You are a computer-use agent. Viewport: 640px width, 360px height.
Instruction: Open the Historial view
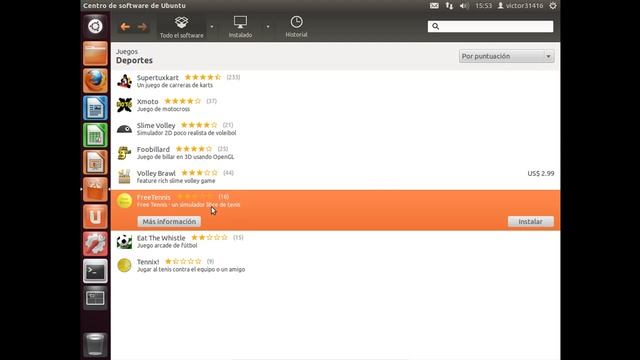[296, 27]
